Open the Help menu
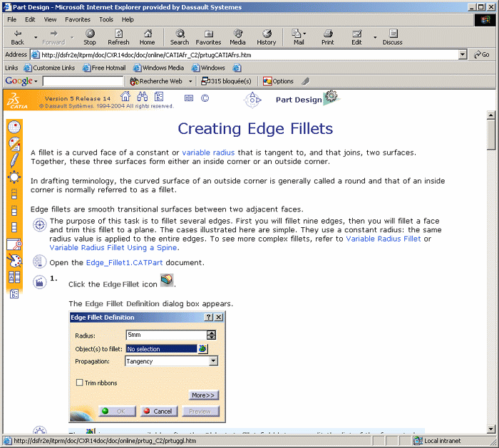Image resolution: width=499 pixels, height=448 pixels. (128, 20)
